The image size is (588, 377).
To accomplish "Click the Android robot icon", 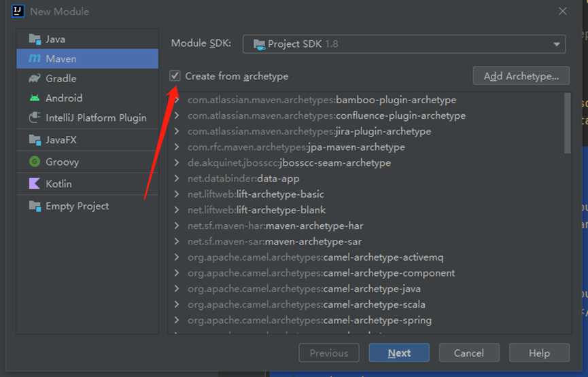I will pyautogui.click(x=35, y=98).
